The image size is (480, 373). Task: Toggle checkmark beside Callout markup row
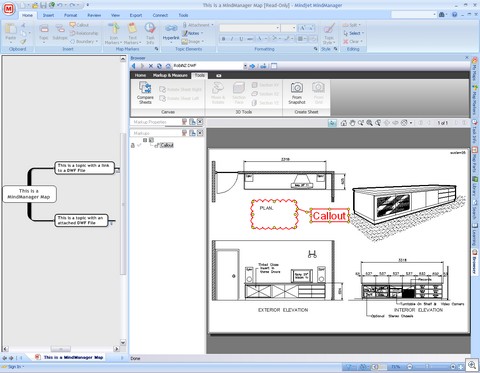coord(139,145)
